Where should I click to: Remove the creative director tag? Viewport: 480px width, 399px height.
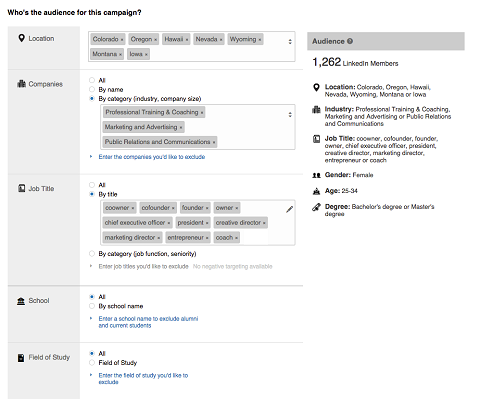[x=264, y=223]
